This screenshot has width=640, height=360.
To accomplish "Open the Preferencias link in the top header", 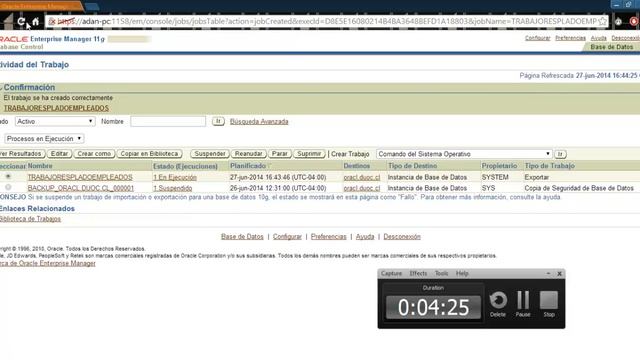I will (x=571, y=38).
